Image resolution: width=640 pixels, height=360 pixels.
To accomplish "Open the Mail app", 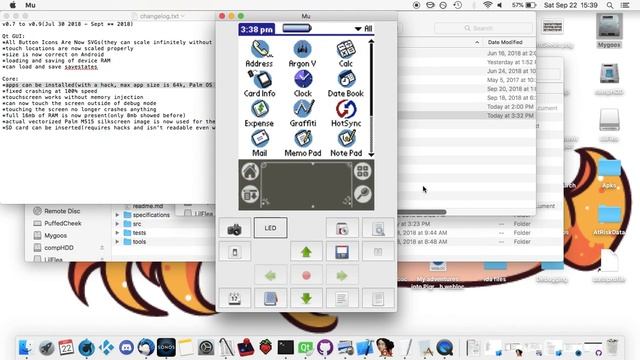I will tap(260, 144).
